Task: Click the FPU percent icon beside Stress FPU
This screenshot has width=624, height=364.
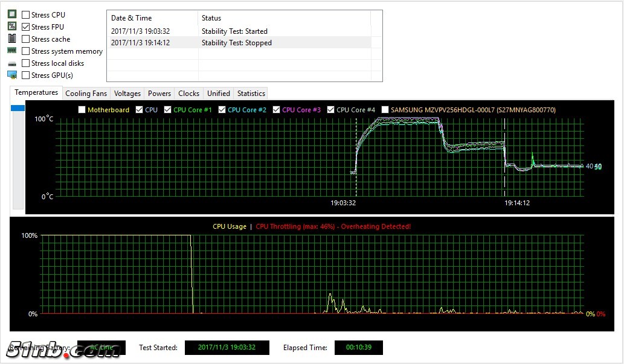Action: [x=11, y=27]
